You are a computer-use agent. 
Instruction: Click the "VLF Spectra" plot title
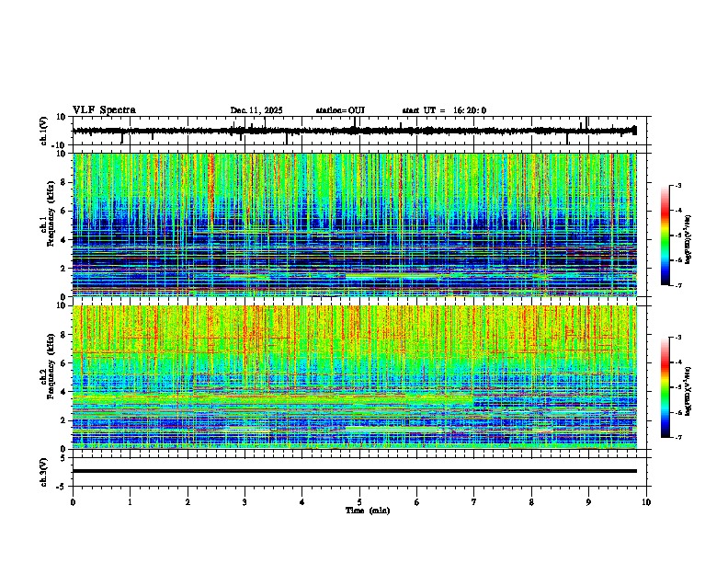(104, 110)
